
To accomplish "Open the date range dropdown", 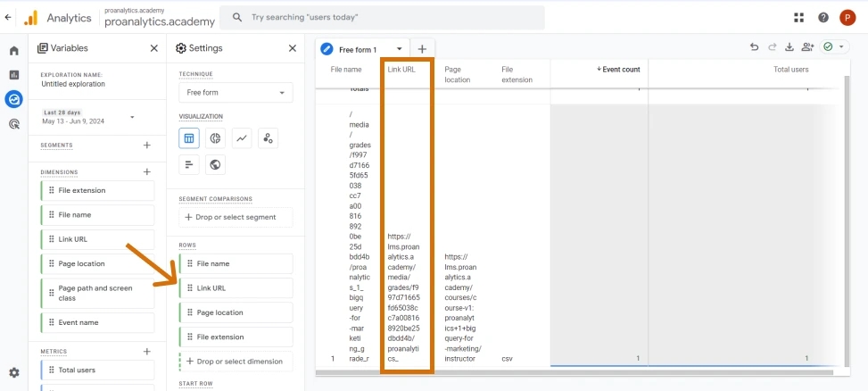I will point(88,117).
